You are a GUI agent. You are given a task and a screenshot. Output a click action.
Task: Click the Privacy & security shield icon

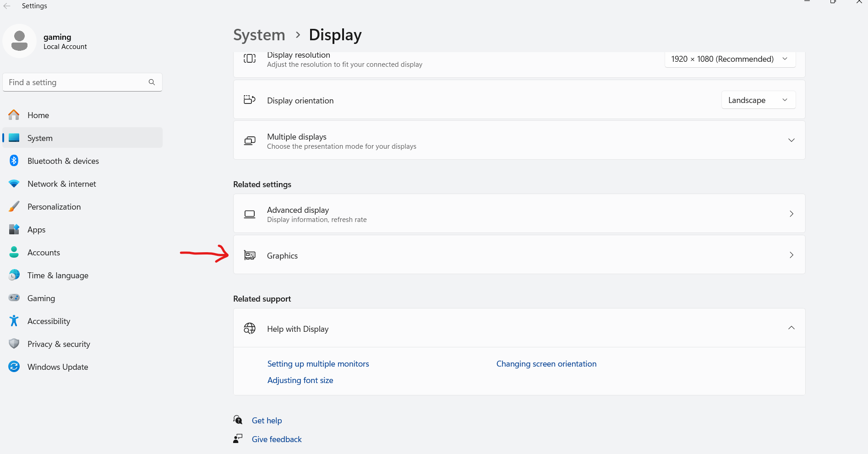14,344
